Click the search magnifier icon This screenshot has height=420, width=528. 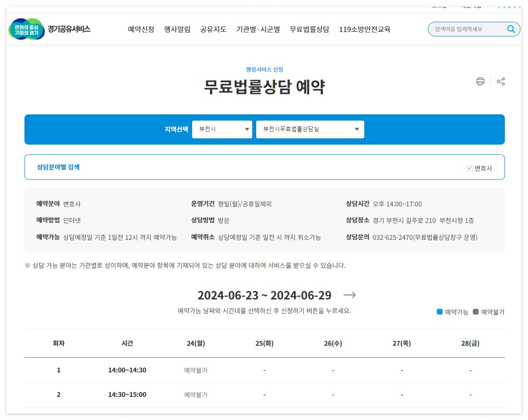click(x=511, y=28)
